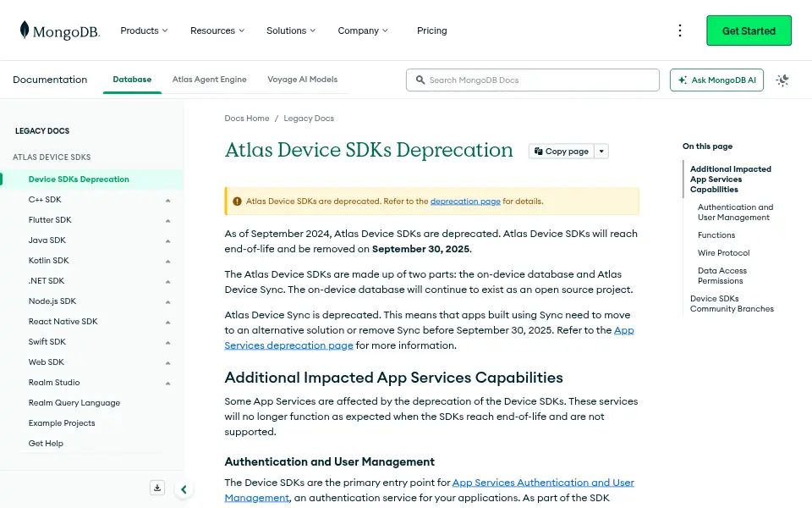Screen dimensions: 812x508
Task: Expand the Products menu
Action: coord(144,30)
